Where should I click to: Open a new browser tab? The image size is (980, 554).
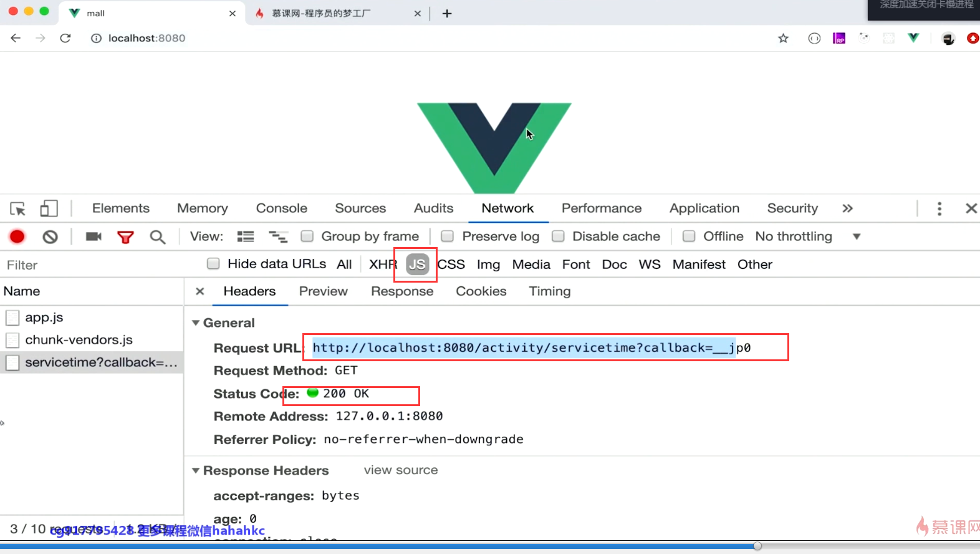447,13
